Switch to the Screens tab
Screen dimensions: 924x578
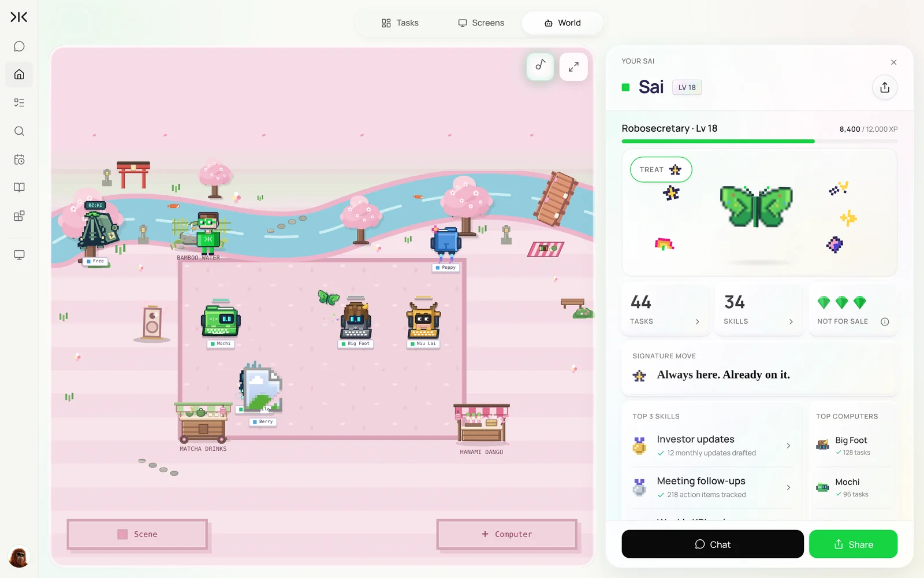pos(481,23)
